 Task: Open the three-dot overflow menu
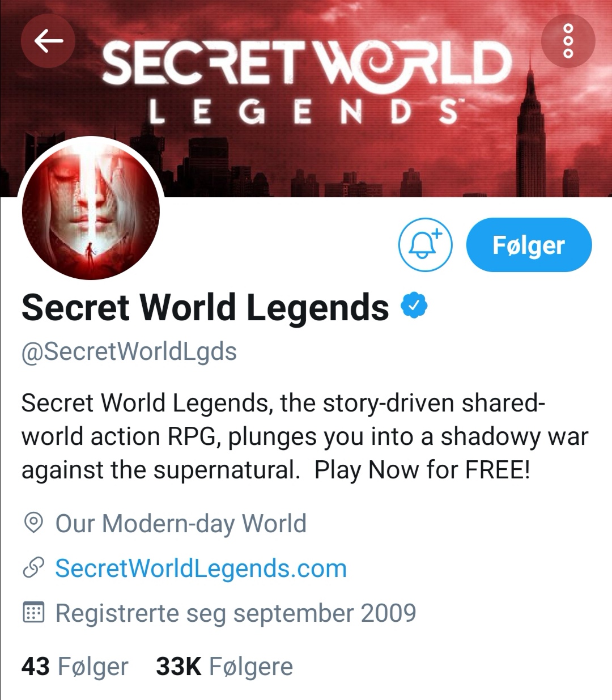pyautogui.click(x=568, y=41)
